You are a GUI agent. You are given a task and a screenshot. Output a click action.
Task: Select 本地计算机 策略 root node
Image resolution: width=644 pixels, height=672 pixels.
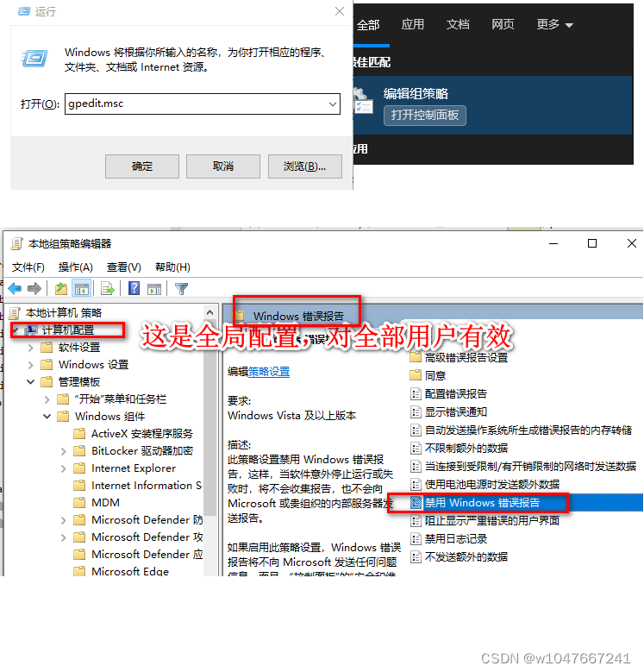click(x=64, y=313)
